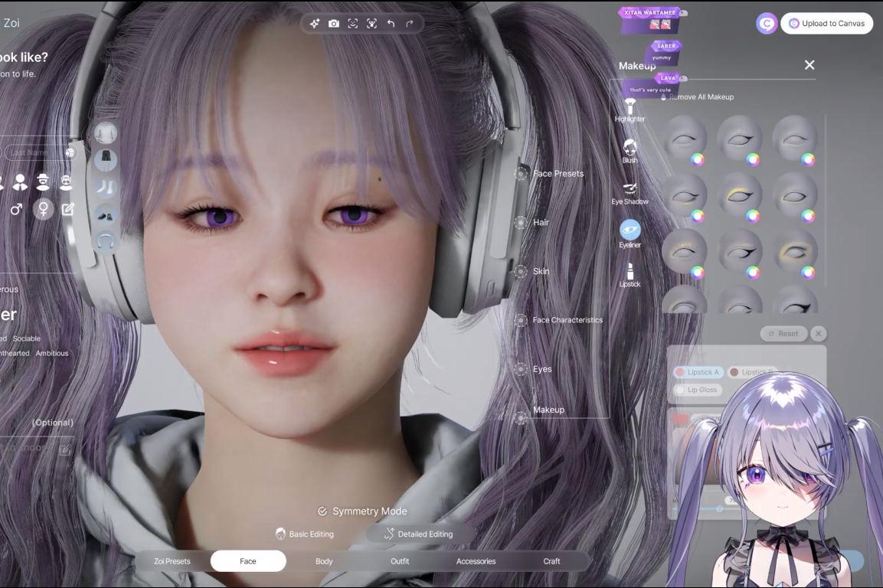Screen dimensions: 883x588
Task: Open the Eye Shadow makeup category
Action: coord(630,192)
